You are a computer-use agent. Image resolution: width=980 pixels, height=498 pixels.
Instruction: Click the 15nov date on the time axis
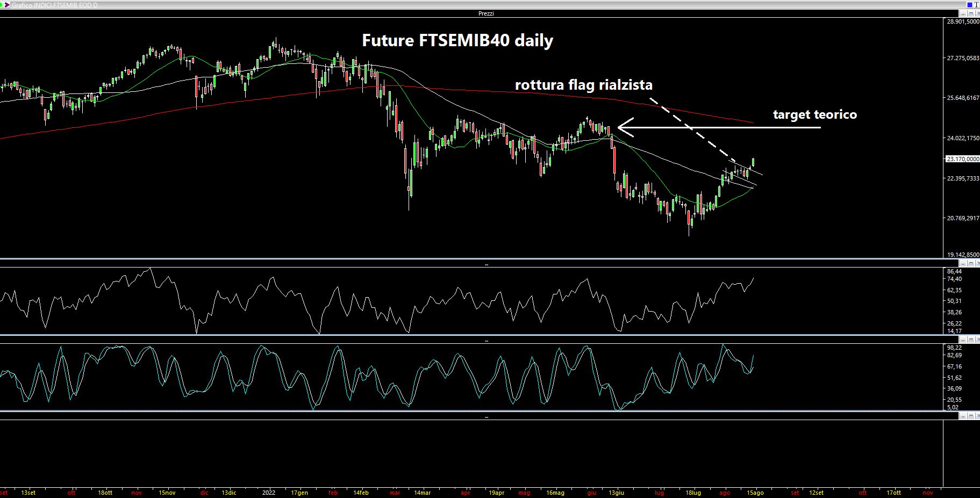167,493
